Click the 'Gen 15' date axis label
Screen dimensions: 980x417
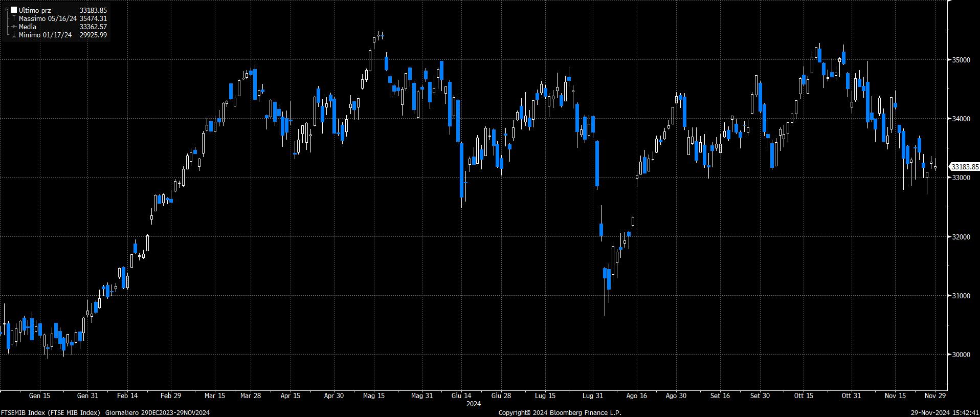[39, 396]
